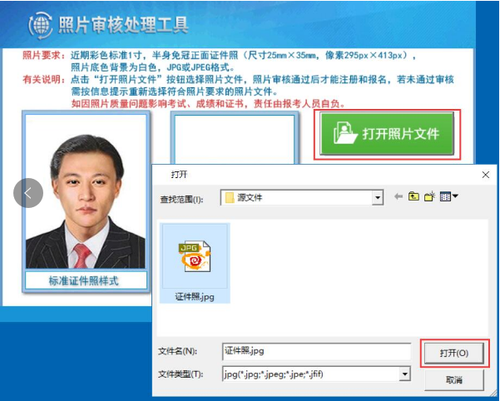The width and height of the screenshot is (500, 401).
Task: Click the 照片要求 red heading
Action: (x=43, y=55)
